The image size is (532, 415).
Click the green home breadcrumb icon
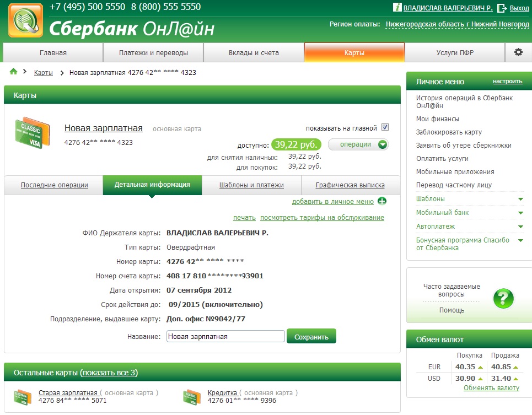coord(14,71)
